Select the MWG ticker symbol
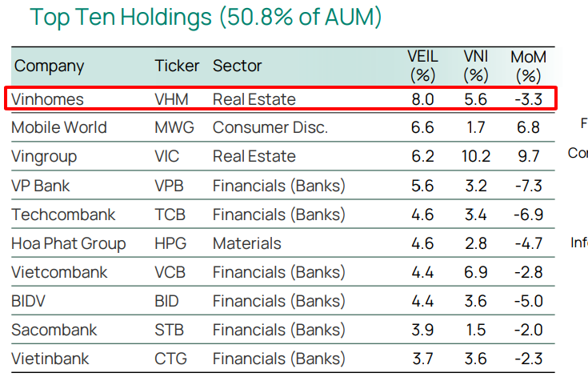The image size is (588, 381). click(175, 127)
